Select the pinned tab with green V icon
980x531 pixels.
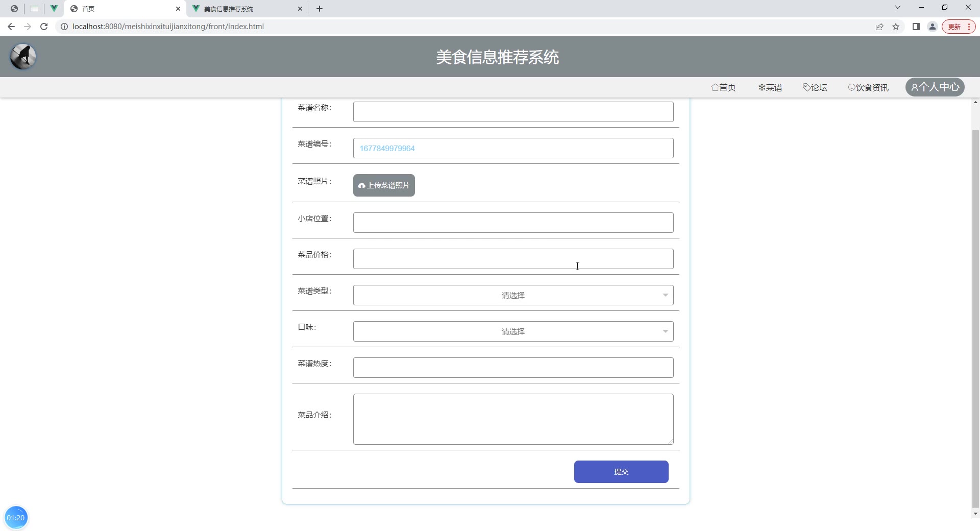click(x=54, y=9)
